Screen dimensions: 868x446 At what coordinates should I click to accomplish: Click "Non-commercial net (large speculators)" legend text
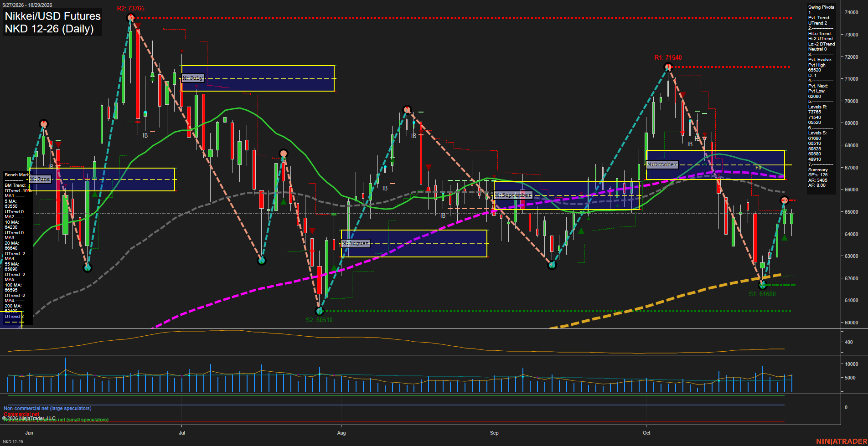click(47, 409)
